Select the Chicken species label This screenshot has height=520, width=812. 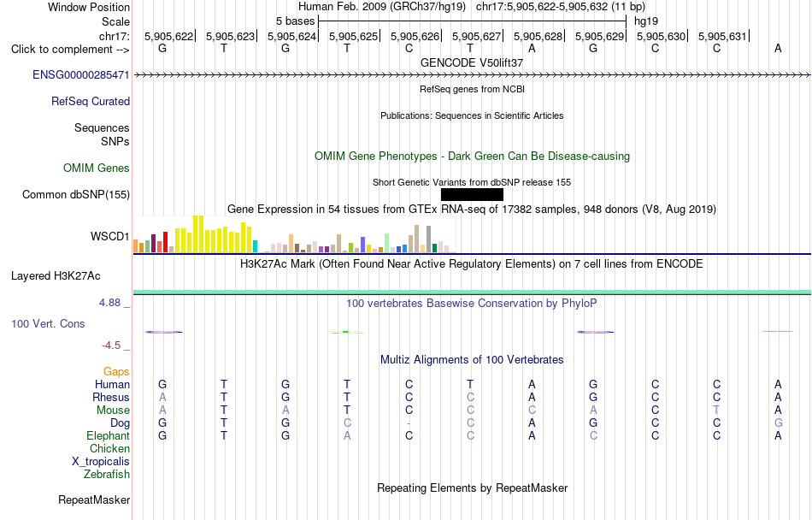point(109,448)
